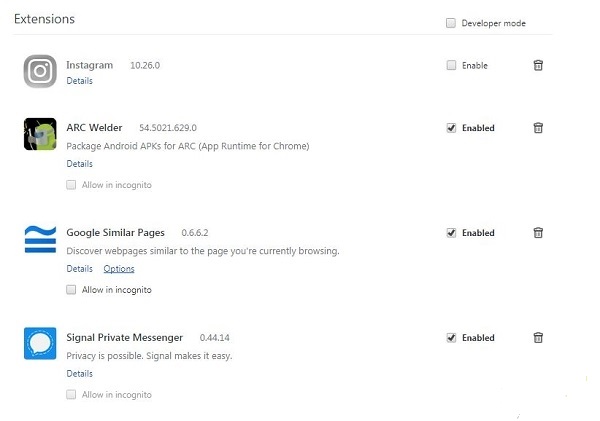This screenshot has width=600, height=421.
Task: Click the ARC Welder Android icon
Action: pyautogui.click(x=40, y=134)
